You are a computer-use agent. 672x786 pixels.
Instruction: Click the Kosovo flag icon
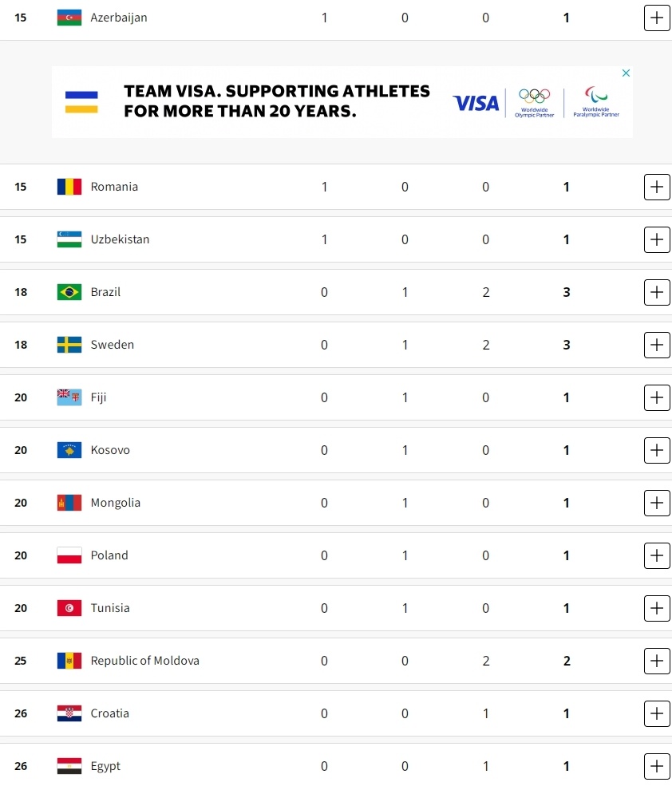69,450
